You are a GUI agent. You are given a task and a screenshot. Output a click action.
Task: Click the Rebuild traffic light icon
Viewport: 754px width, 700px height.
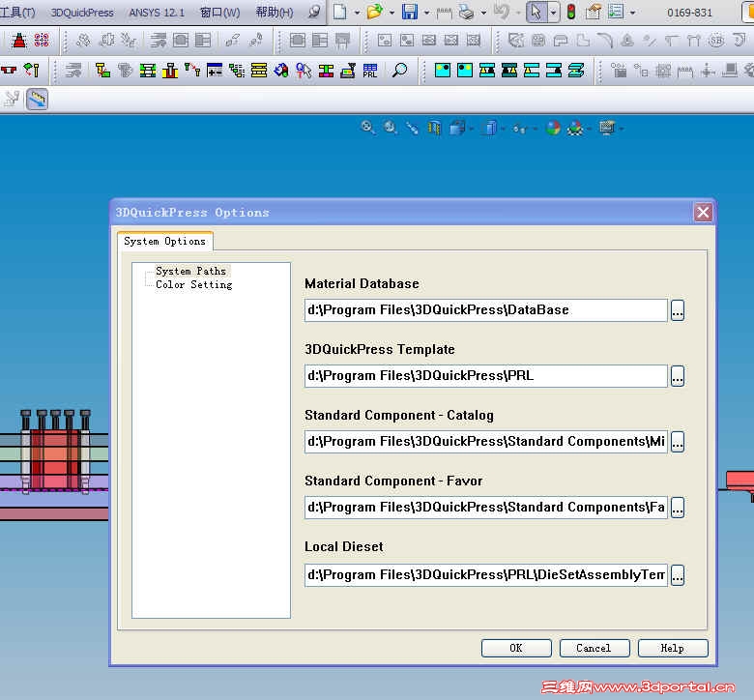(x=571, y=12)
